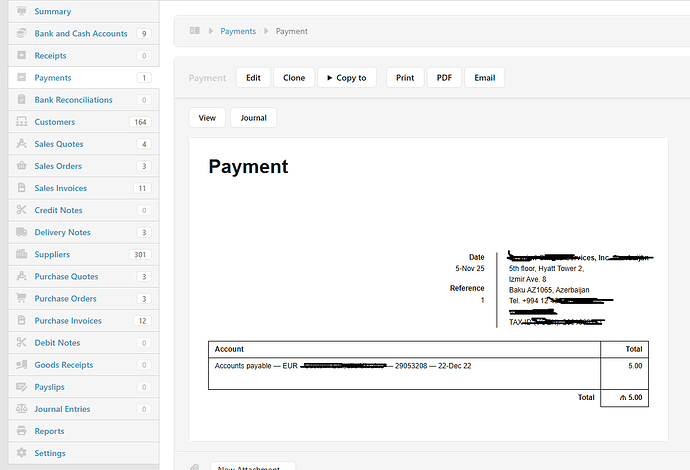
Task: Click the Payments sidebar icon
Action: point(21,77)
